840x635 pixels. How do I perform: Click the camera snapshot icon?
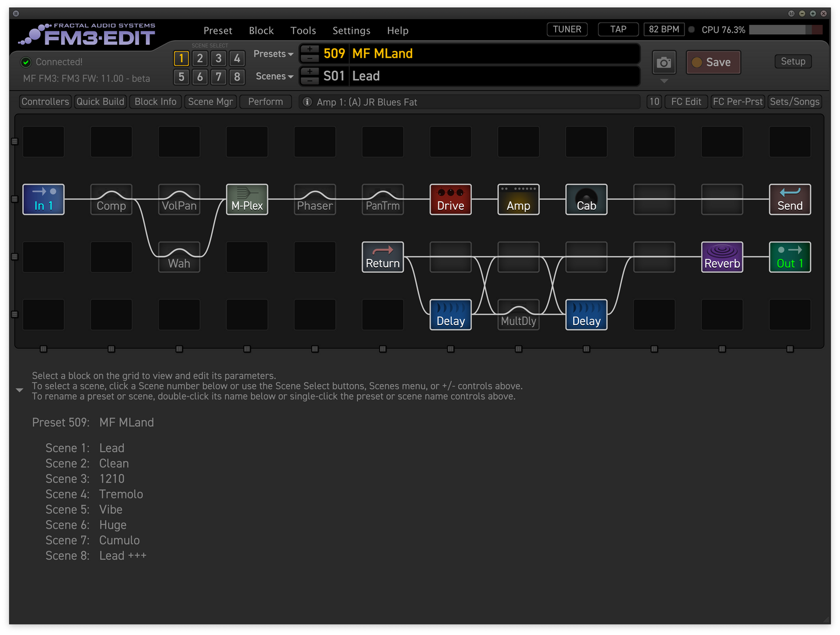(664, 62)
